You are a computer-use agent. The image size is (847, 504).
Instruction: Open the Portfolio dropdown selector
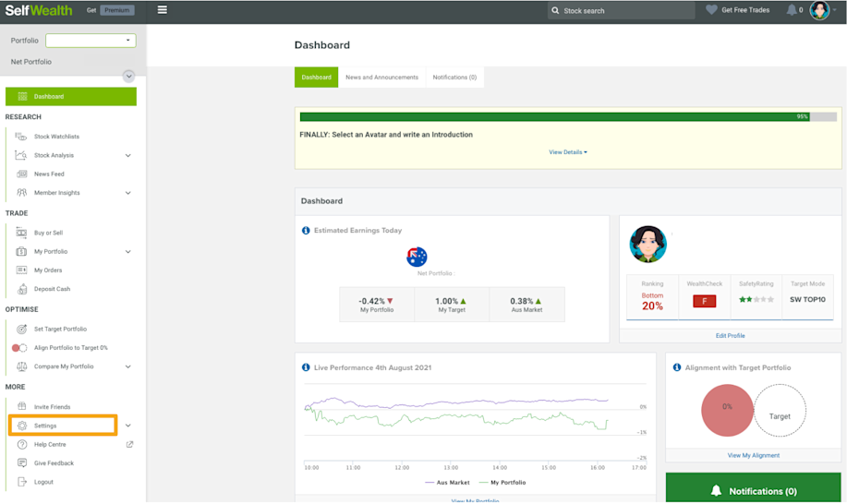click(x=91, y=41)
